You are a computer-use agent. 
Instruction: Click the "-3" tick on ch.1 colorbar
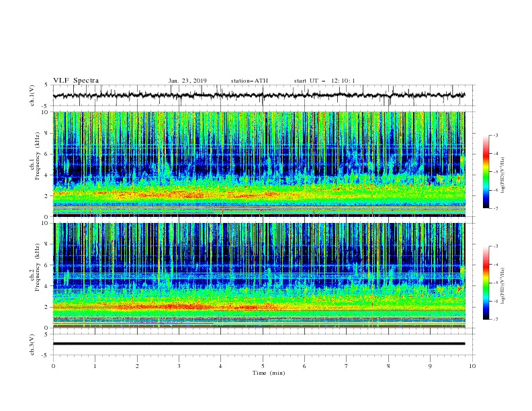click(x=496, y=135)
